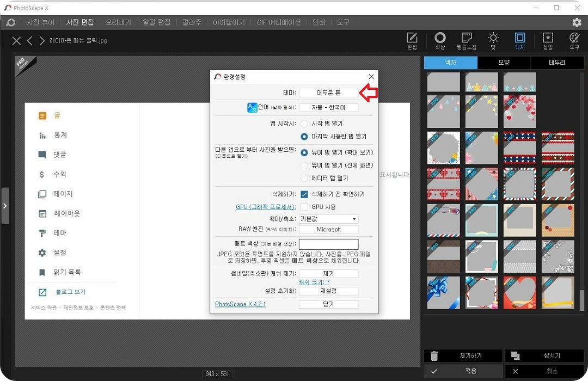
Task: Switch to 테두리 frame tab
Action: 557,63
